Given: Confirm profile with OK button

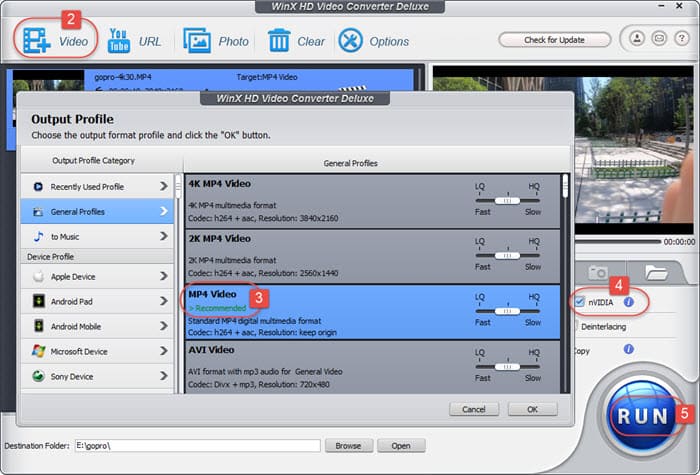Looking at the screenshot, I should coord(533,409).
